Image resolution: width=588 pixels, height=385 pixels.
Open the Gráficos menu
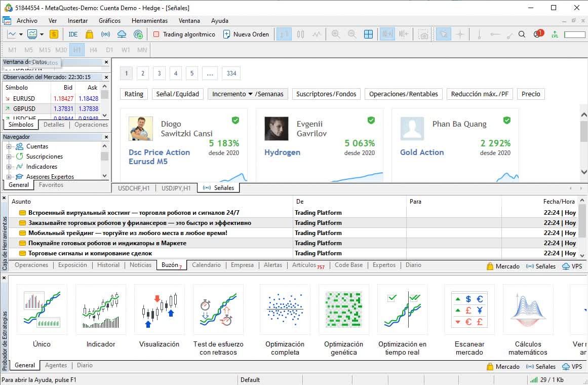(109, 21)
